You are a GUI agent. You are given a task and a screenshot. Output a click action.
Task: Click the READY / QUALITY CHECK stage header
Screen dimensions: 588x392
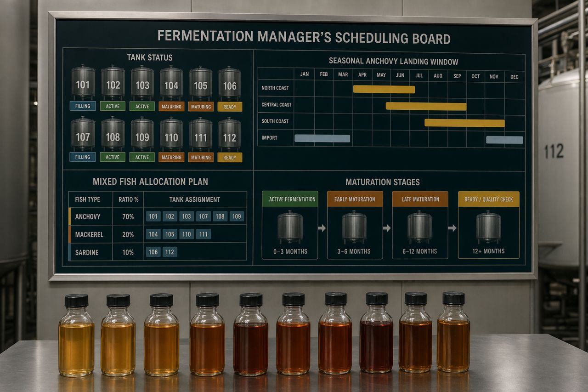(489, 199)
